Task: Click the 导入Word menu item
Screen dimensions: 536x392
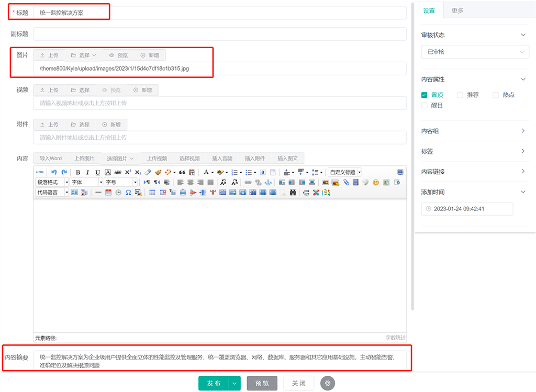Action: click(51, 159)
